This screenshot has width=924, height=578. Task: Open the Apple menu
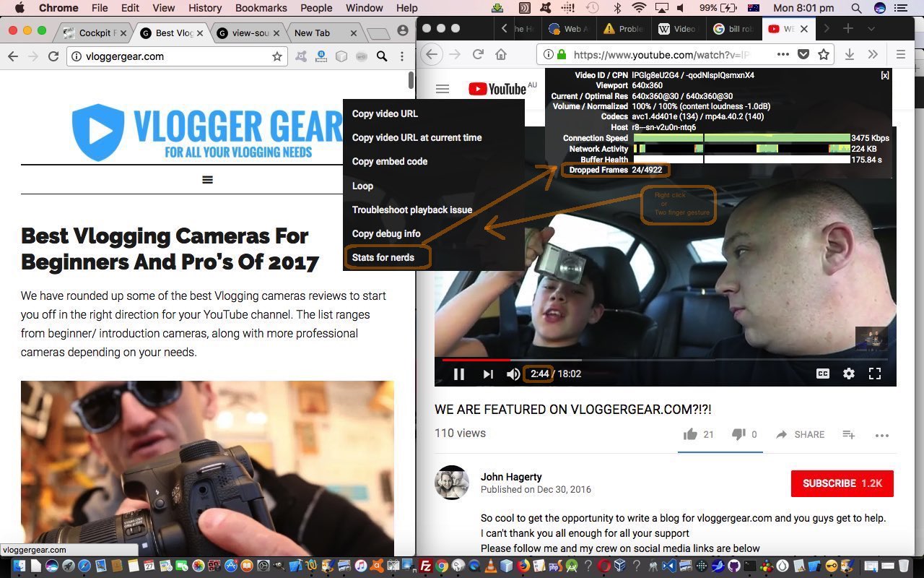[x=19, y=8]
